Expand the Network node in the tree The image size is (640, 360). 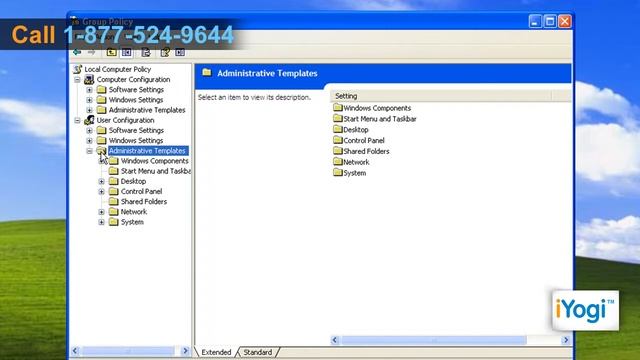(102, 212)
